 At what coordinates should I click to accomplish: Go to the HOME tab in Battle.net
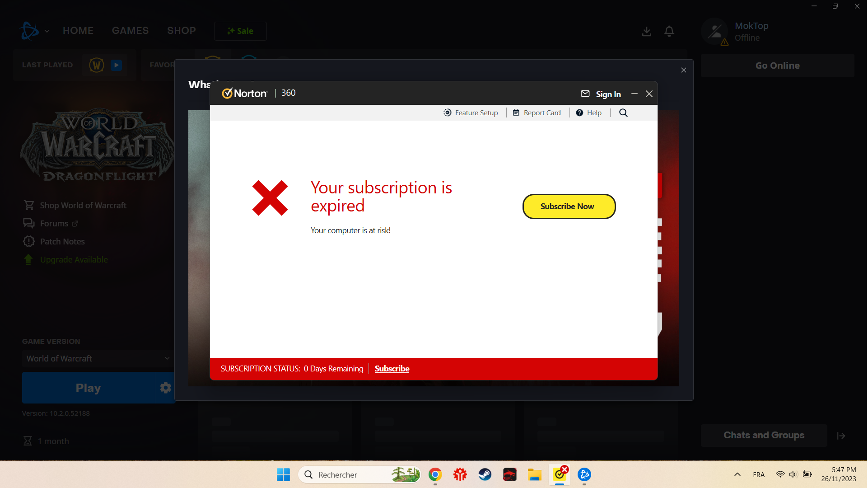(x=78, y=31)
